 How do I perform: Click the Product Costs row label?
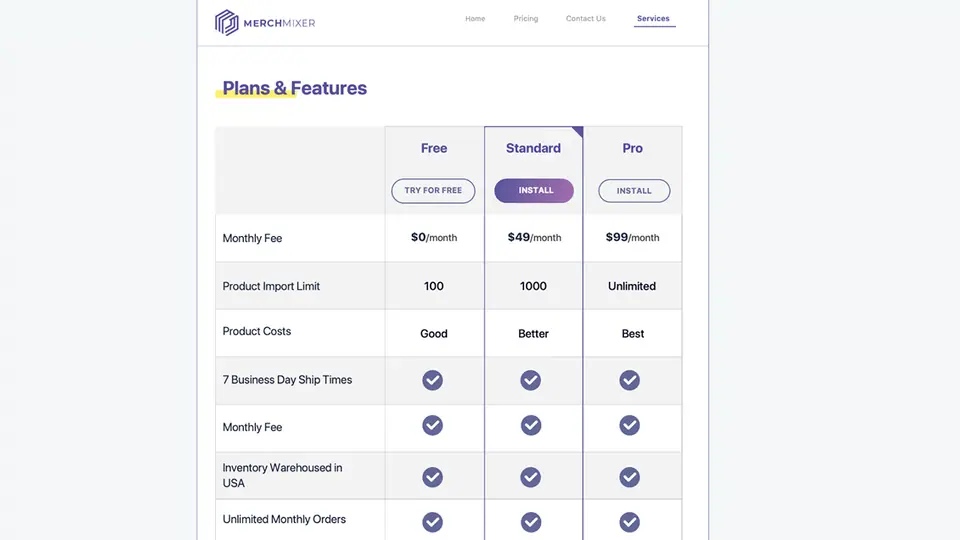[257, 331]
